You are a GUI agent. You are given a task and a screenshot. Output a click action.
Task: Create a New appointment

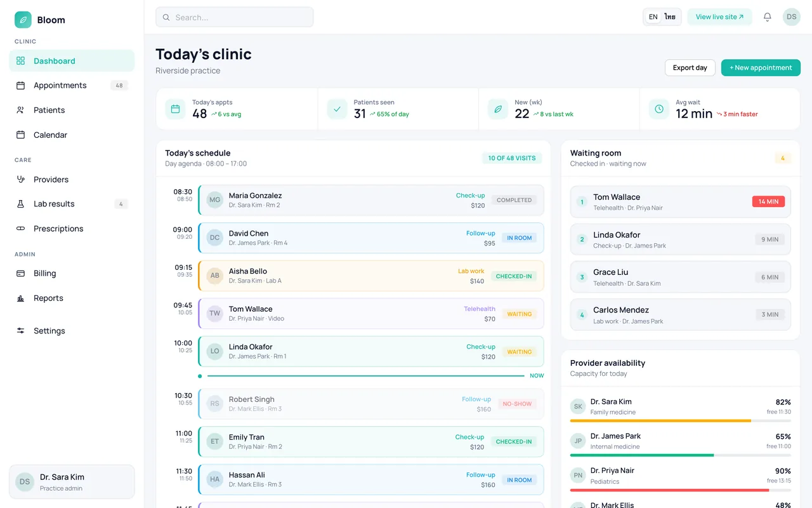761,68
